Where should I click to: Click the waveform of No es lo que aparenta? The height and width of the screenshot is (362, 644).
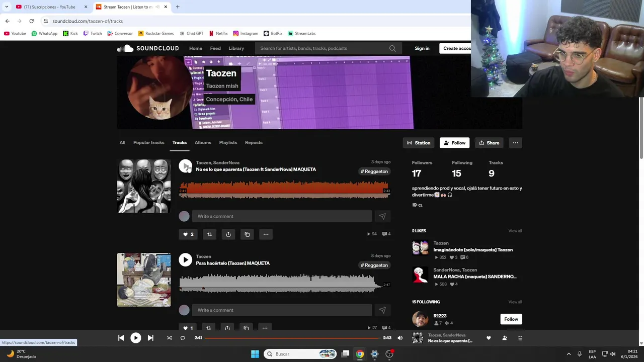pyautogui.click(x=285, y=189)
